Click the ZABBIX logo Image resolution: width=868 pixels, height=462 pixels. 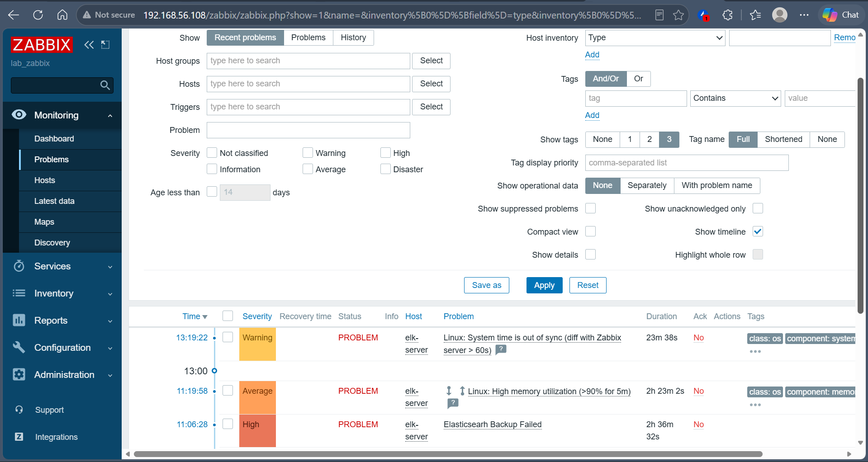point(42,45)
